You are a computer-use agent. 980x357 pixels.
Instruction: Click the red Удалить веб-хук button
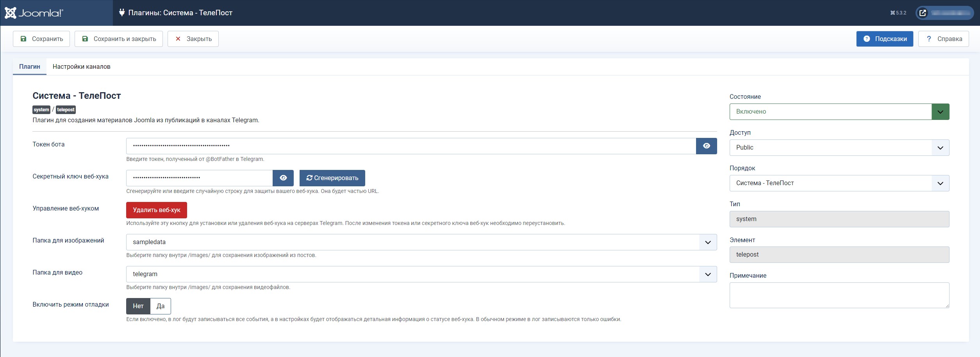pos(157,210)
